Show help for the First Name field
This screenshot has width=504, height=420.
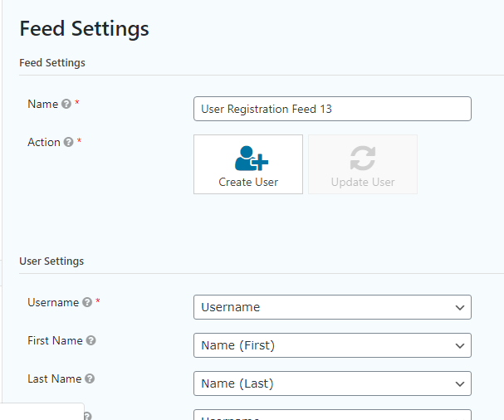(x=91, y=340)
